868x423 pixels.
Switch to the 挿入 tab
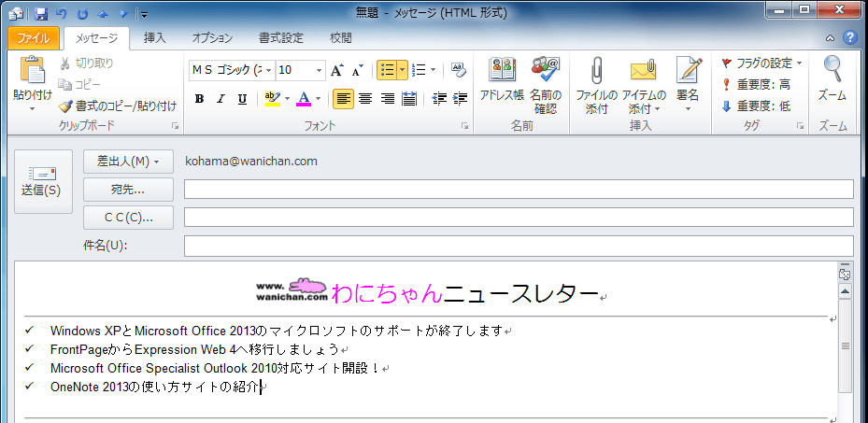tap(154, 38)
